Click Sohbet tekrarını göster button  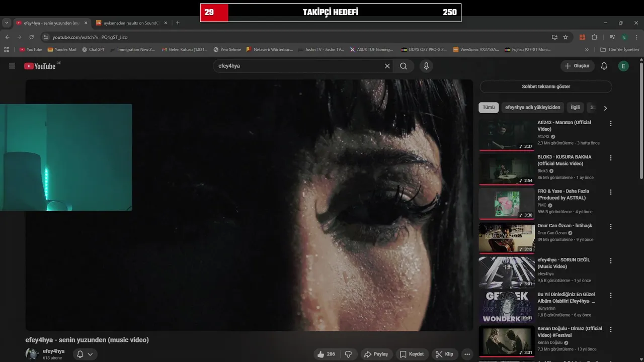(x=546, y=86)
